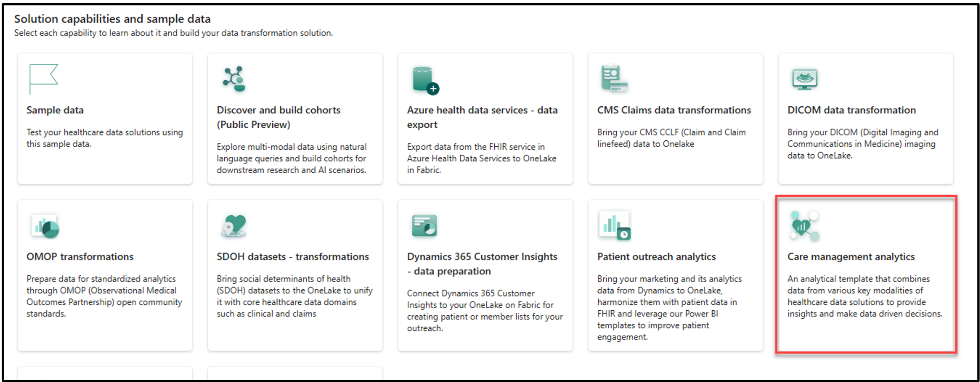Viewport: 980px width, 382px height.
Task: Click 'An analytical template that combines' description
Action: pos(865,296)
